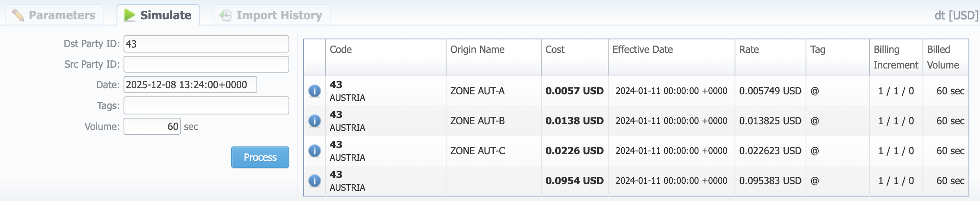Select the 0.0226 USD cost cell
The height and width of the screenshot is (201, 980).
(x=574, y=151)
